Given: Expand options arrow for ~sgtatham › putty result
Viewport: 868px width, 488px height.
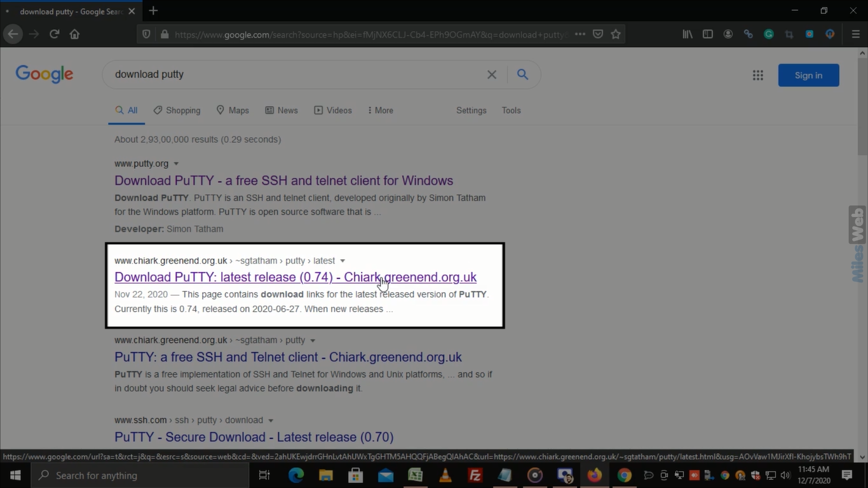Looking at the screenshot, I should (313, 341).
